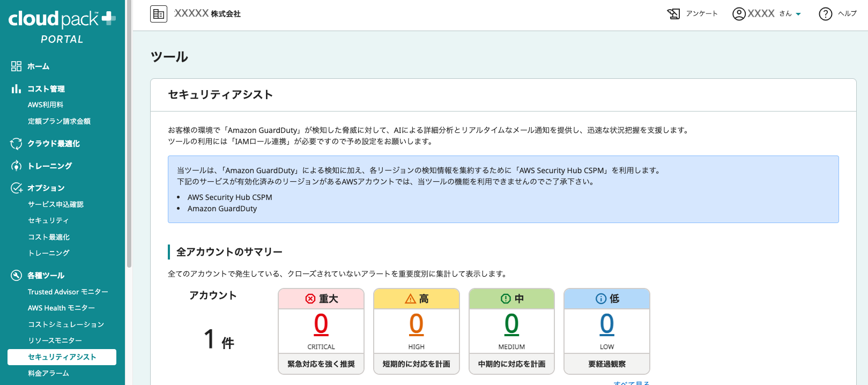The width and height of the screenshot is (868, 385).
Task: Open 定額プラン請求金額 sidebar item
Action: [x=59, y=121]
